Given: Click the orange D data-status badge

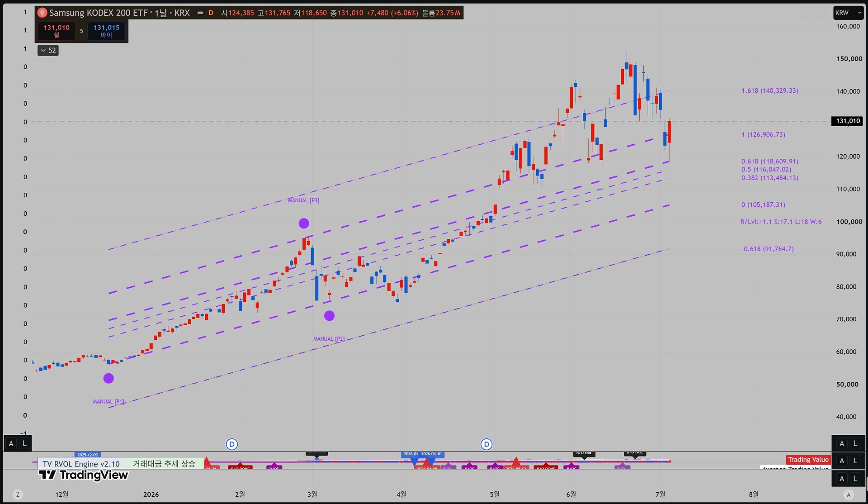Looking at the screenshot, I should pyautogui.click(x=211, y=13).
